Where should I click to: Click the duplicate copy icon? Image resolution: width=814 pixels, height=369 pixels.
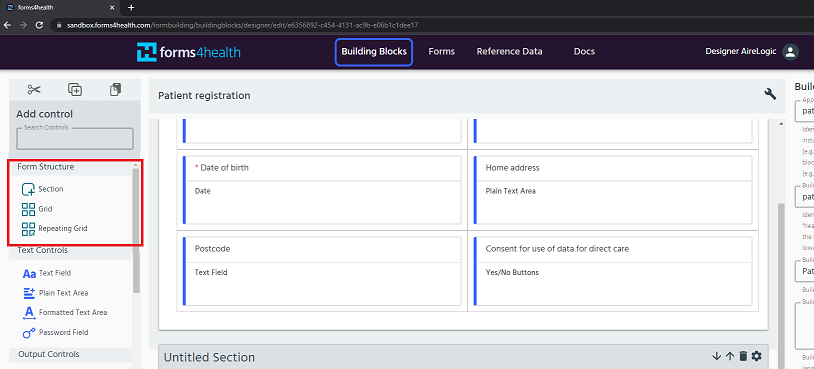pyautogui.click(x=75, y=90)
